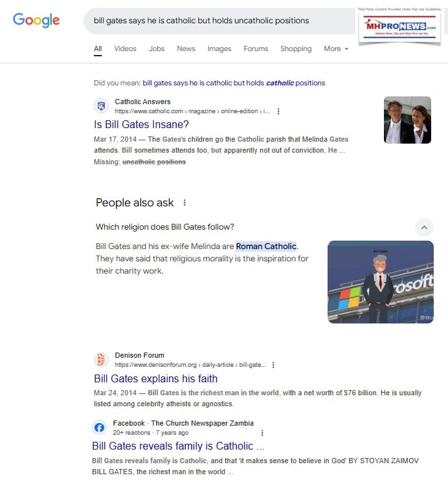Click the Denison Forum site favicon
The height and width of the screenshot is (480, 448).
pos(101,360)
